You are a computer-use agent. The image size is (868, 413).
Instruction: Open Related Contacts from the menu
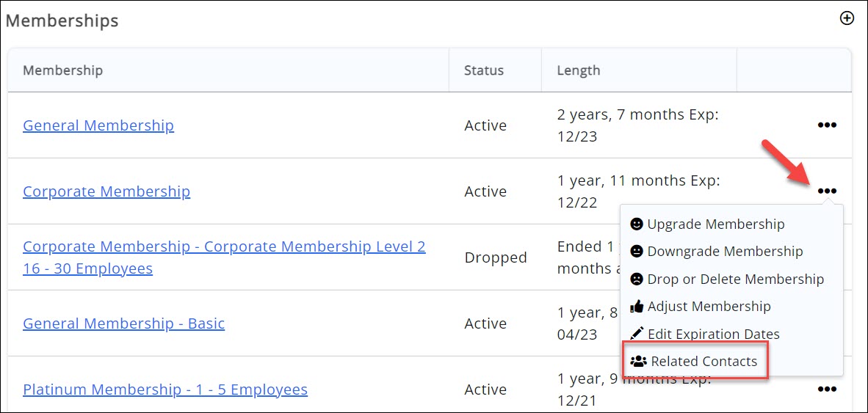pos(704,362)
